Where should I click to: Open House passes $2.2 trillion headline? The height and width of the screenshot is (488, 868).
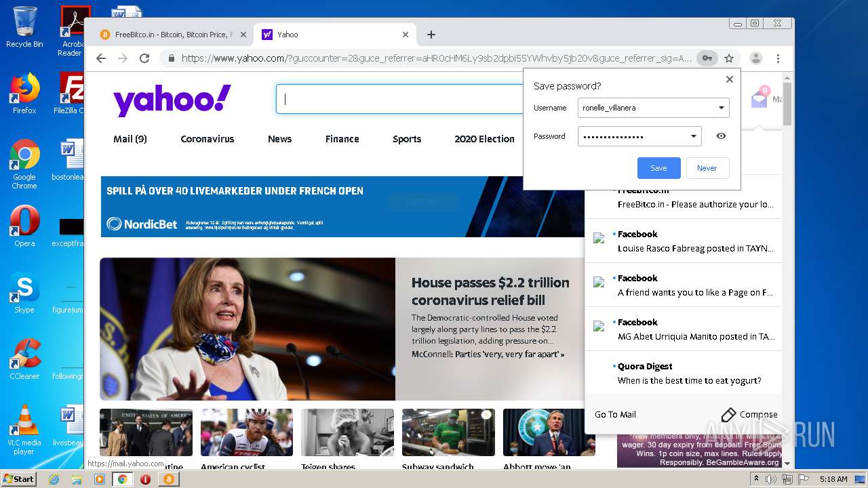(x=490, y=291)
